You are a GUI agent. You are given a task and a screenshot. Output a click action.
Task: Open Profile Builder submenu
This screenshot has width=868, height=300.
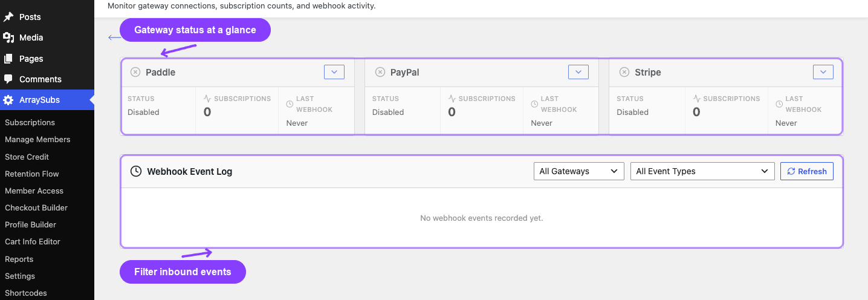(x=30, y=224)
